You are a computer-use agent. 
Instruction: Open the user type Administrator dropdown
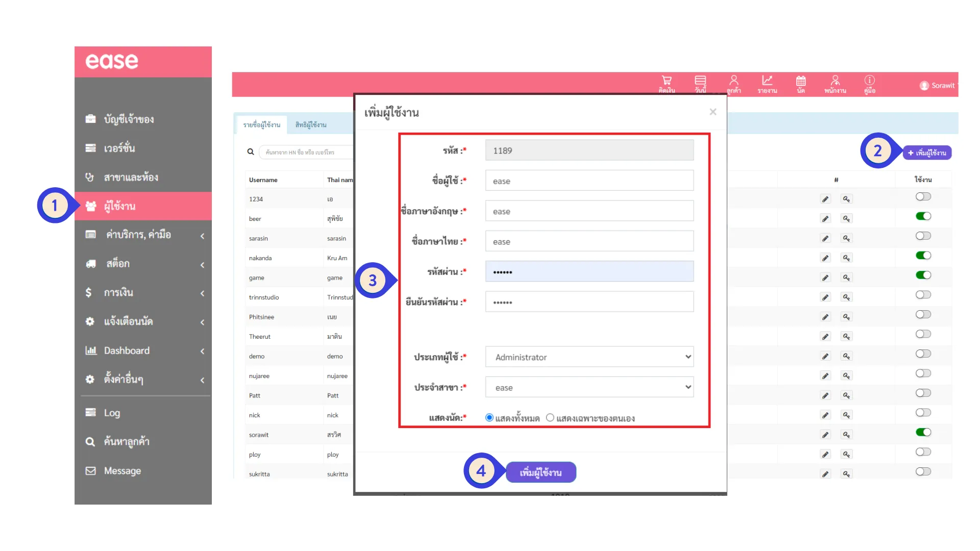coord(589,357)
